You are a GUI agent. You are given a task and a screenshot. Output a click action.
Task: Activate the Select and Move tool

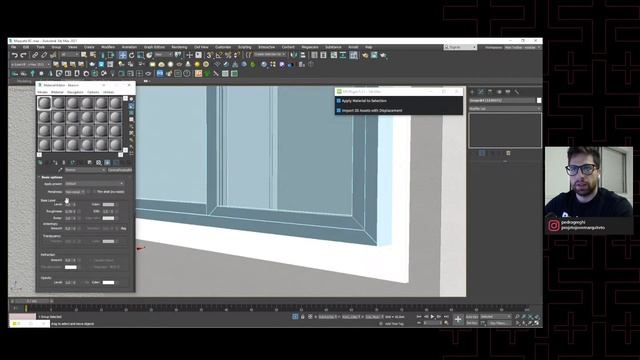[122, 55]
